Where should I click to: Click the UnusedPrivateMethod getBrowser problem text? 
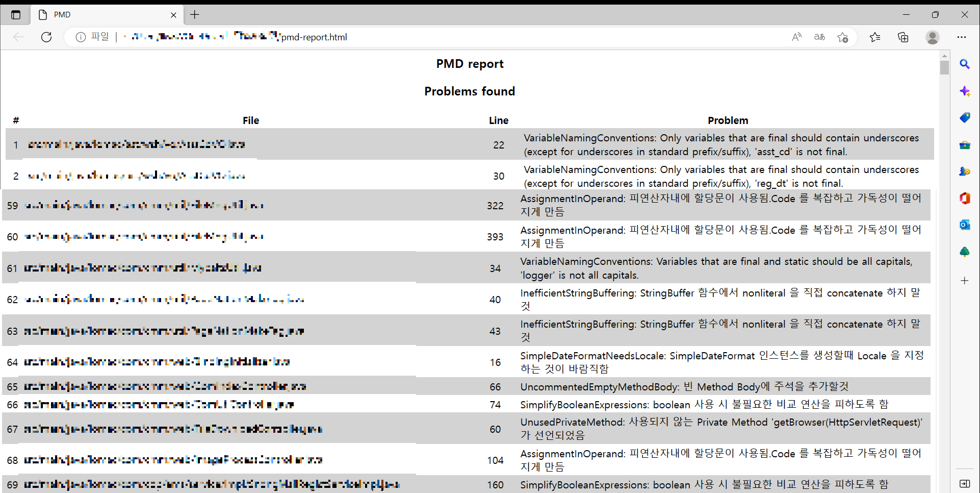pos(721,429)
